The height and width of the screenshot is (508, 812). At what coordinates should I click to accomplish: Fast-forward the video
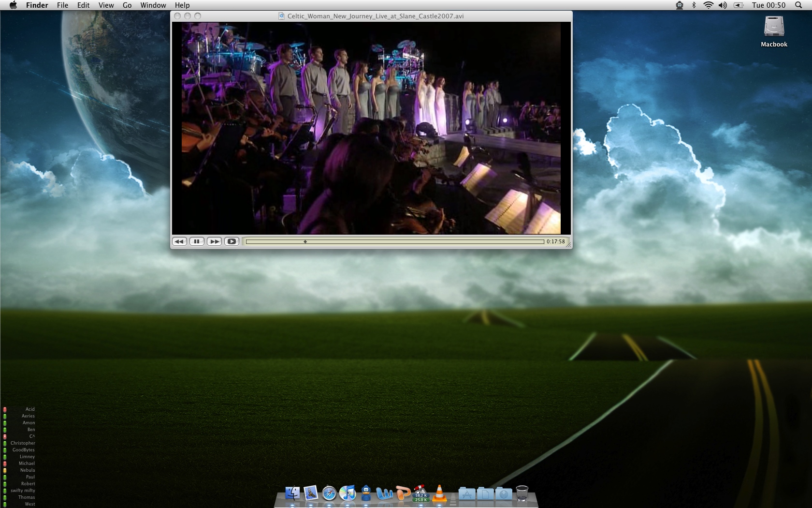214,241
